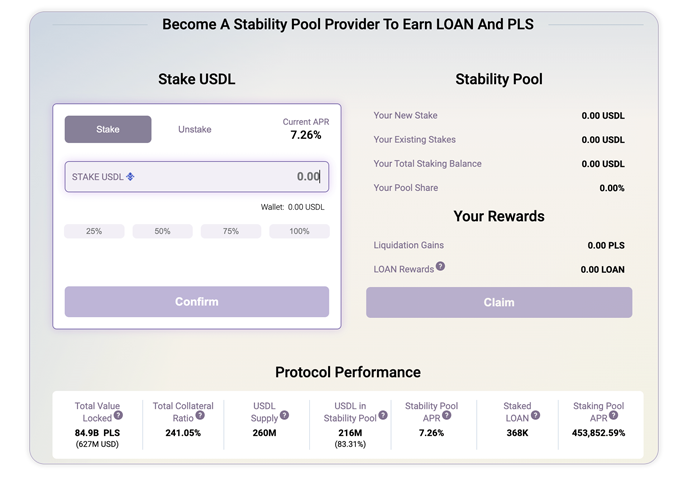Click the (83.31%) percentage text
Screen dimensions: 688x479
(350, 444)
